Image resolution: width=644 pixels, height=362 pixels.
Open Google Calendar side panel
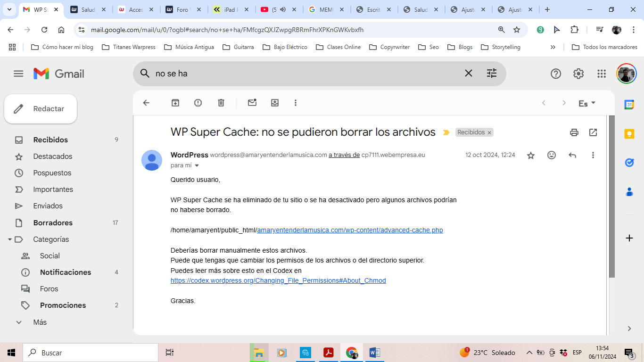click(x=629, y=105)
